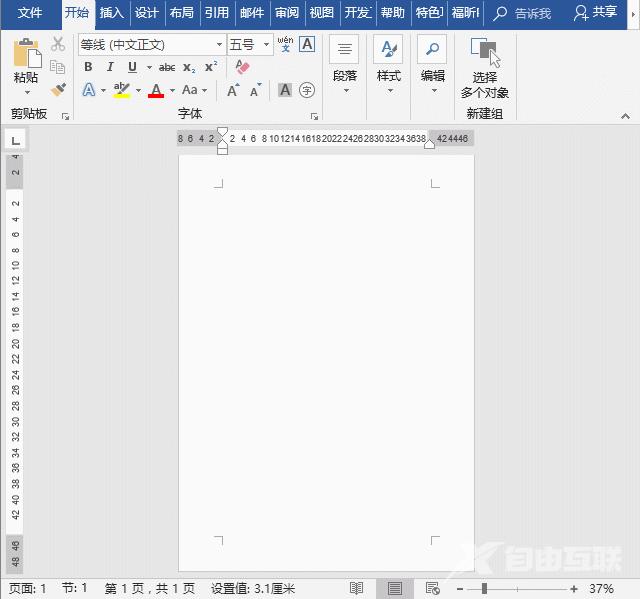The image size is (640, 599).
Task: Toggle strikethrough abc formatting
Action: (166, 67)
